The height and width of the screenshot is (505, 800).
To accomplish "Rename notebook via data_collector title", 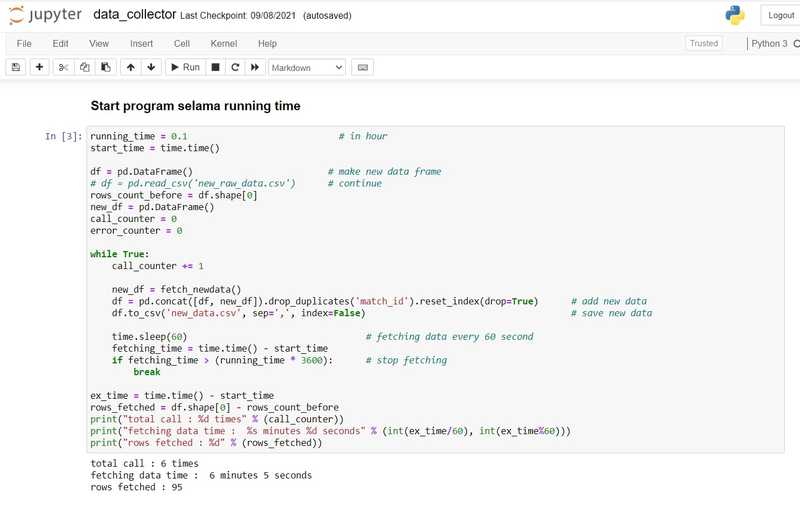I will coord(134,15).
